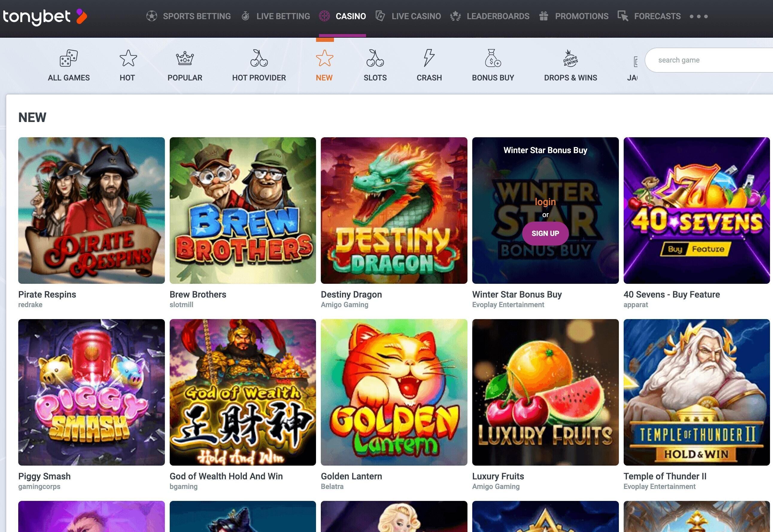Click the soccer ball Sports Betting icon
Viewport: 773px width, 532px height.
point(152,16)
